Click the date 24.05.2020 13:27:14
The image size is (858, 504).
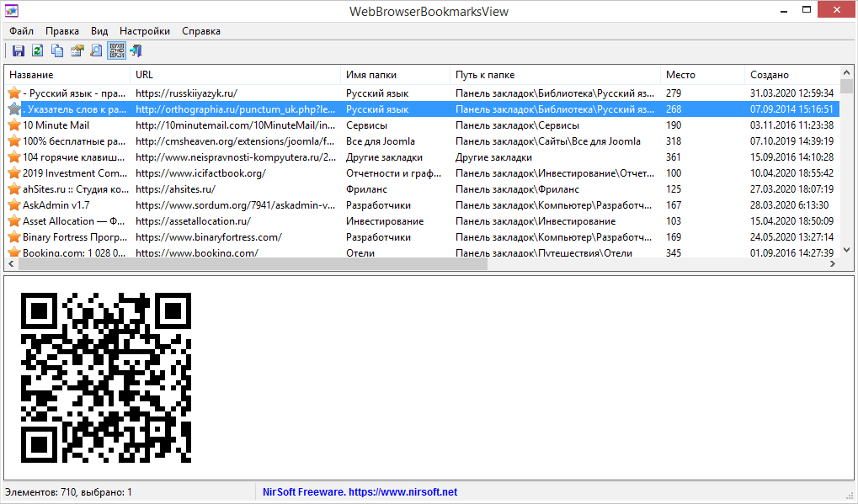click(791, 237)
